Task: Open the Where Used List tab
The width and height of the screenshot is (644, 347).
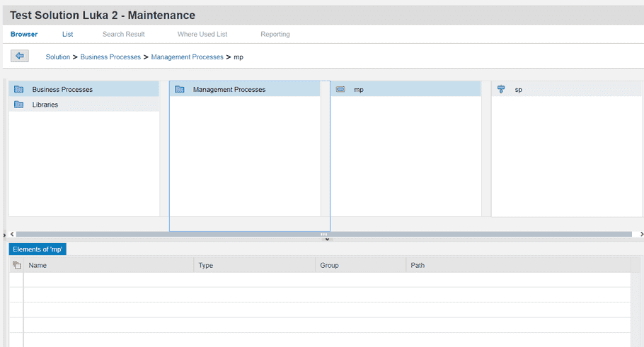Action: (202, 34)
